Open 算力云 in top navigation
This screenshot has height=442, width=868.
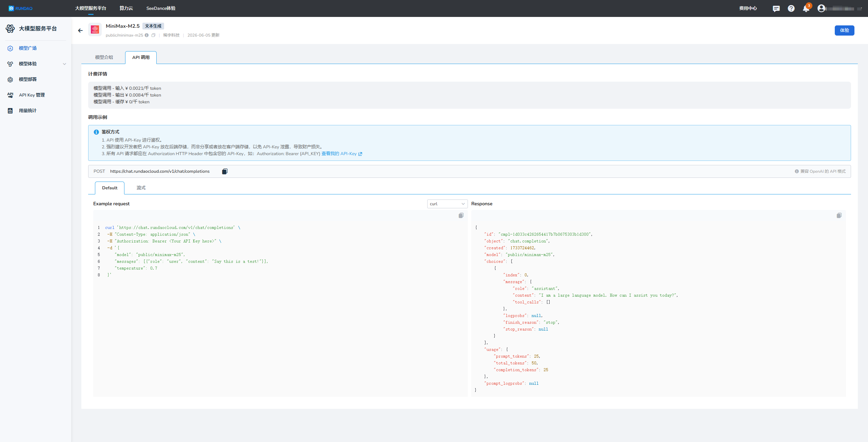pos(126,8)
